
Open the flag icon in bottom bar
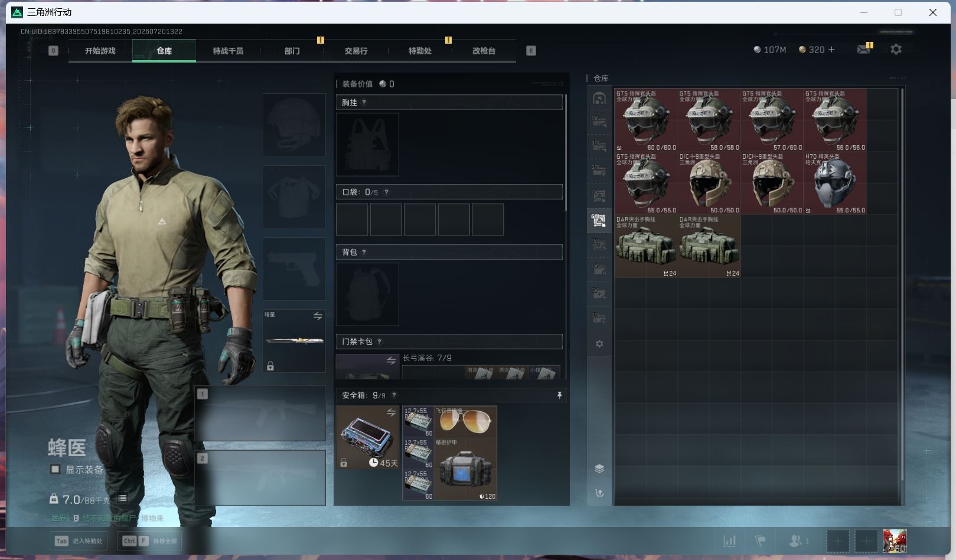[x=761, y=541]
